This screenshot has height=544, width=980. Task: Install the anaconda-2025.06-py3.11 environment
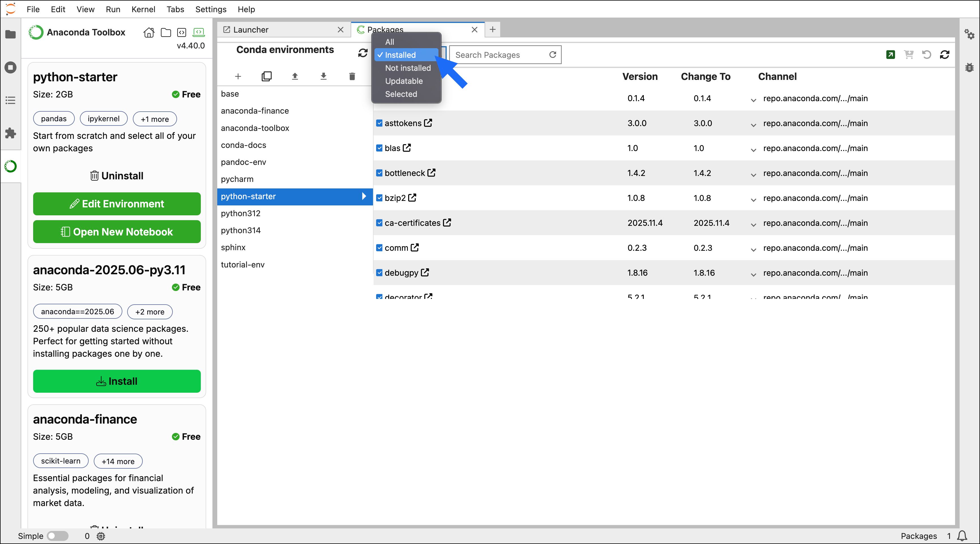[117, 381]
